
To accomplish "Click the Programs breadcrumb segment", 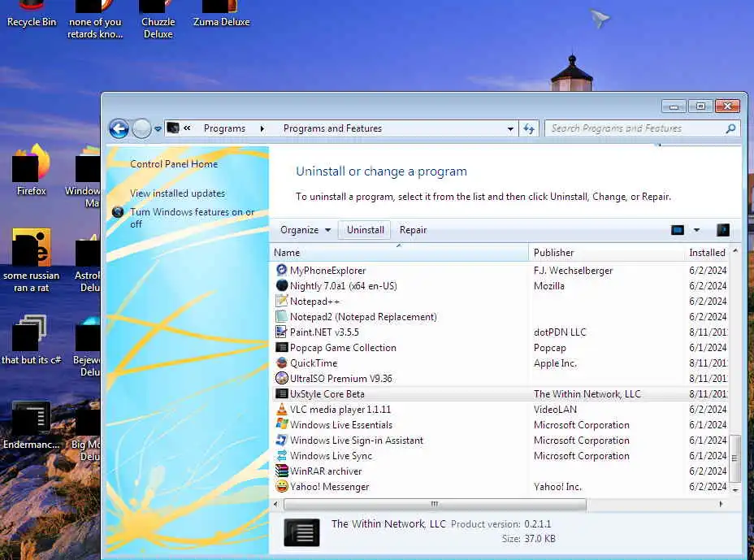I will [224, 128].
